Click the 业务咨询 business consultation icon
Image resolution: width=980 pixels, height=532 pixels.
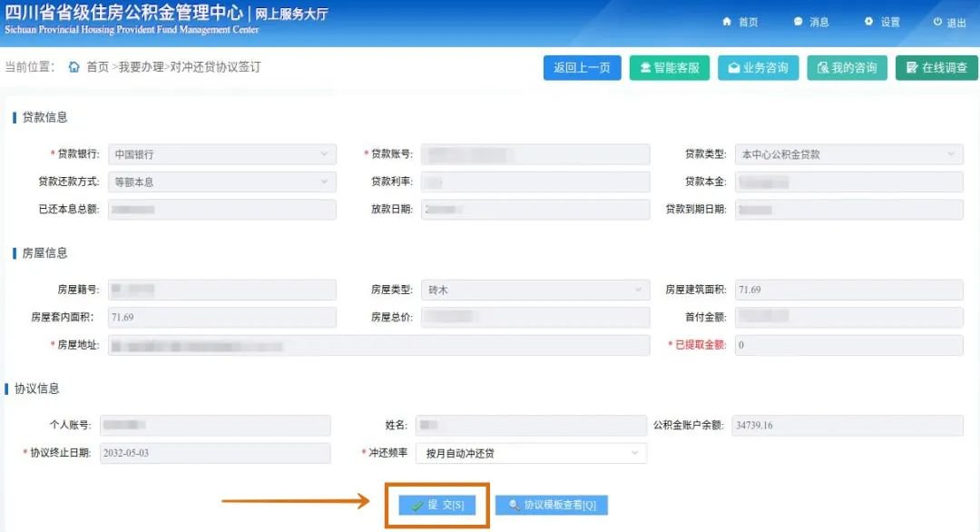click(758, 67)
